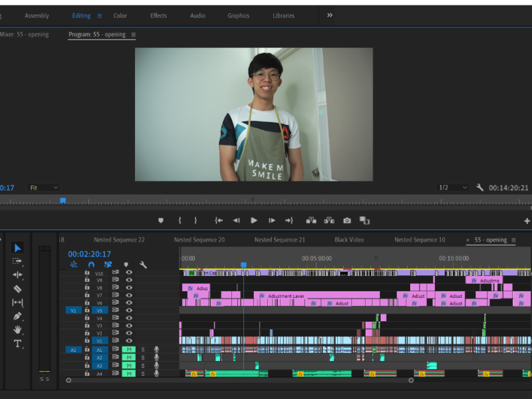Open the Fit zoom level dropdown
This screenshot has height=399, width=532.
44,188
